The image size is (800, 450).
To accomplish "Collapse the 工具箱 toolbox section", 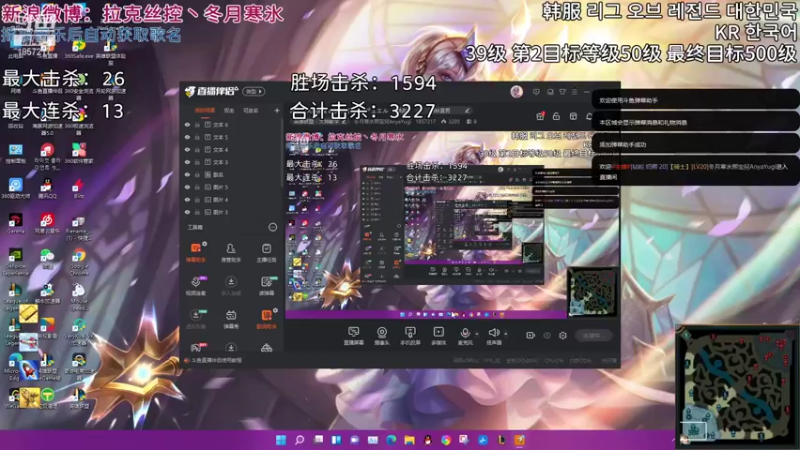I will pyautogui.click(x=272, y=227).
